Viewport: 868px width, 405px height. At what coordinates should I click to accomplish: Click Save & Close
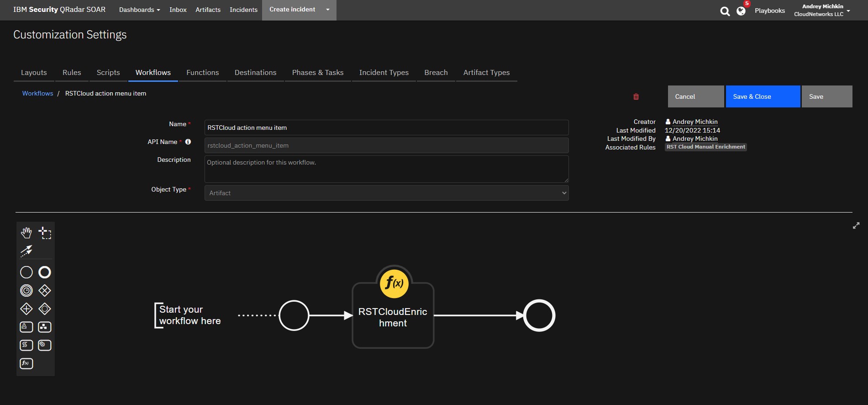pyautogui.click(x=763, y=96)
